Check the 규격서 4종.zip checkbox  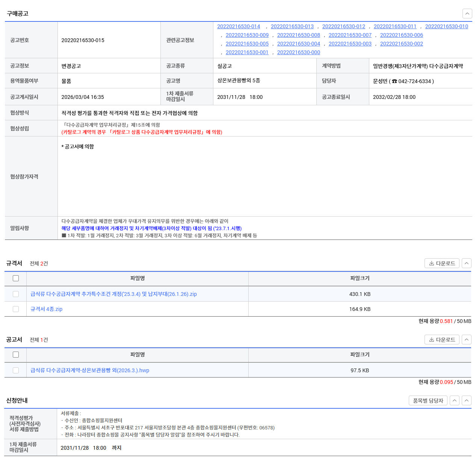coord(16,309)
